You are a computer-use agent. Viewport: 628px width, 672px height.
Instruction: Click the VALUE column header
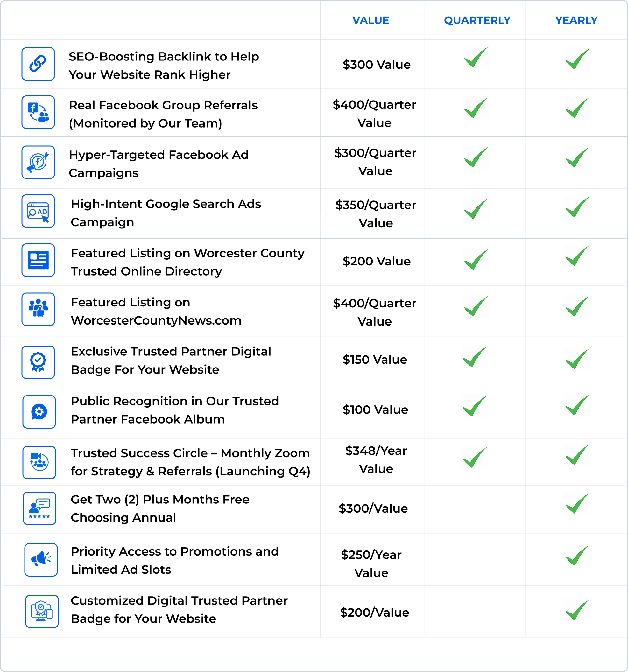370,20
